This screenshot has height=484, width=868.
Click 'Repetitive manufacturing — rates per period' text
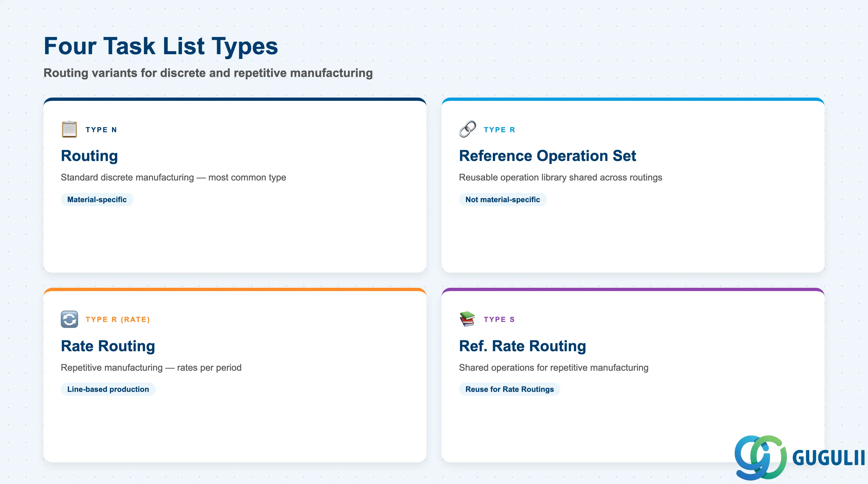click(151, 367)
